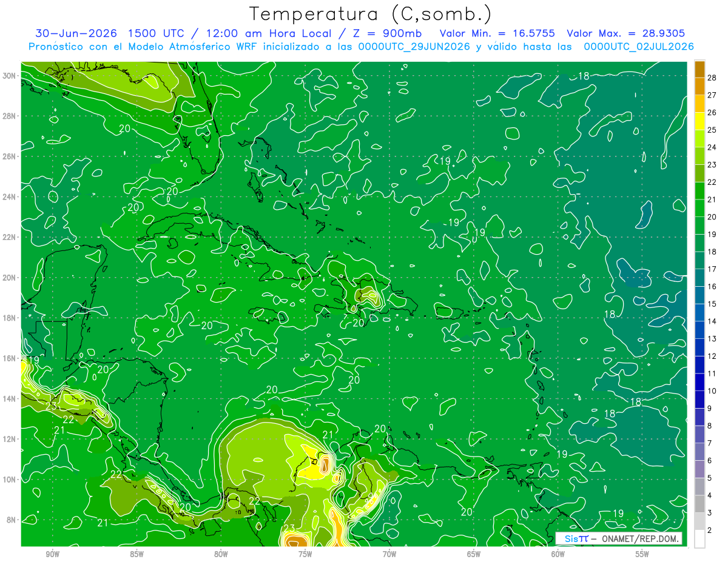Click the "16N" latitude axis label
This screenshot has height=562, width=728.
(x=10, y=358)
